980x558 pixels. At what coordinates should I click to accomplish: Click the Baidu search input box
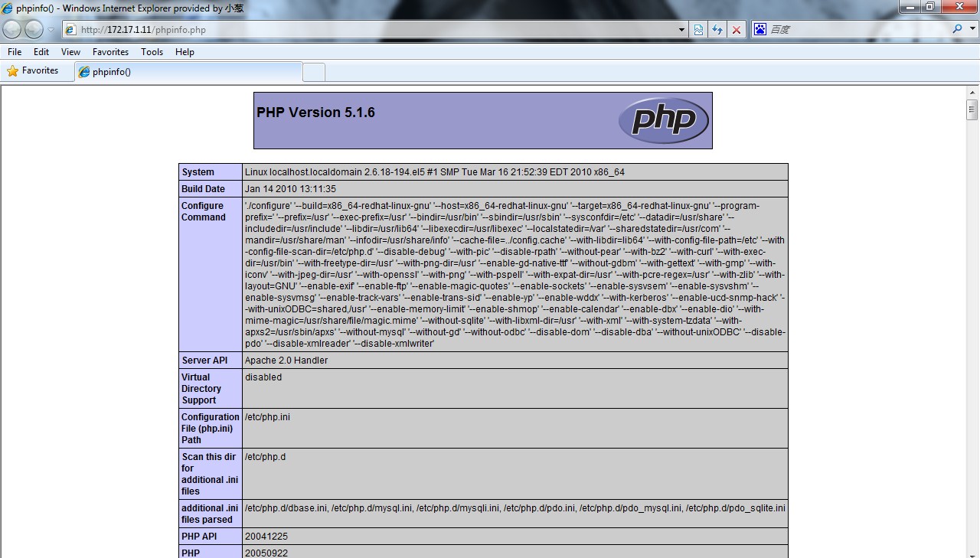click(x=859, y=29)
